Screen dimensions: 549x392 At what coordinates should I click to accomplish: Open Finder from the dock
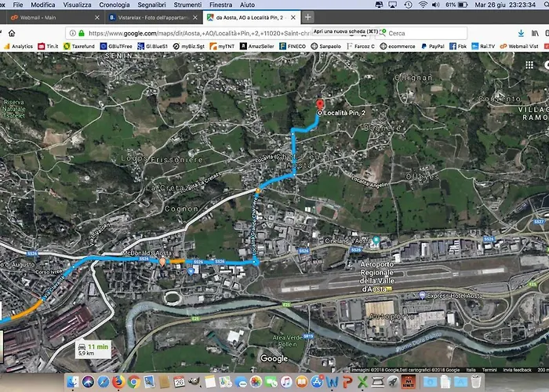pos(73,382)
